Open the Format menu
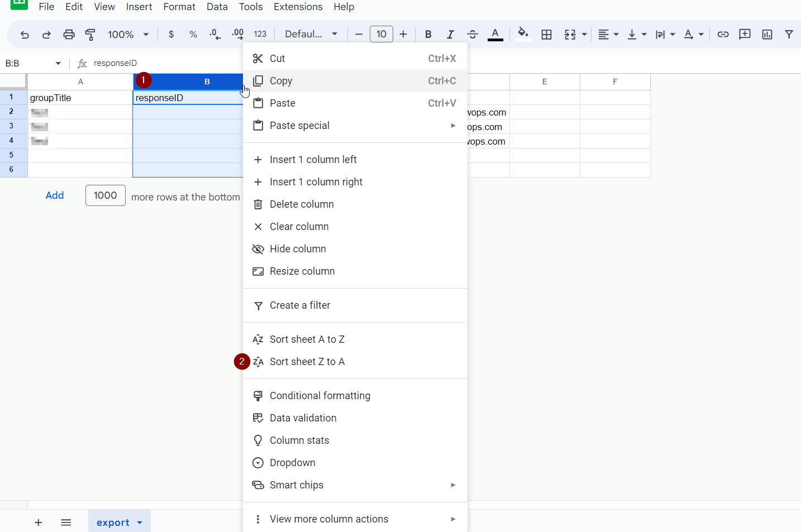This screenshot has width=801, height=532. pyautogui.click(x=179, y=7)
